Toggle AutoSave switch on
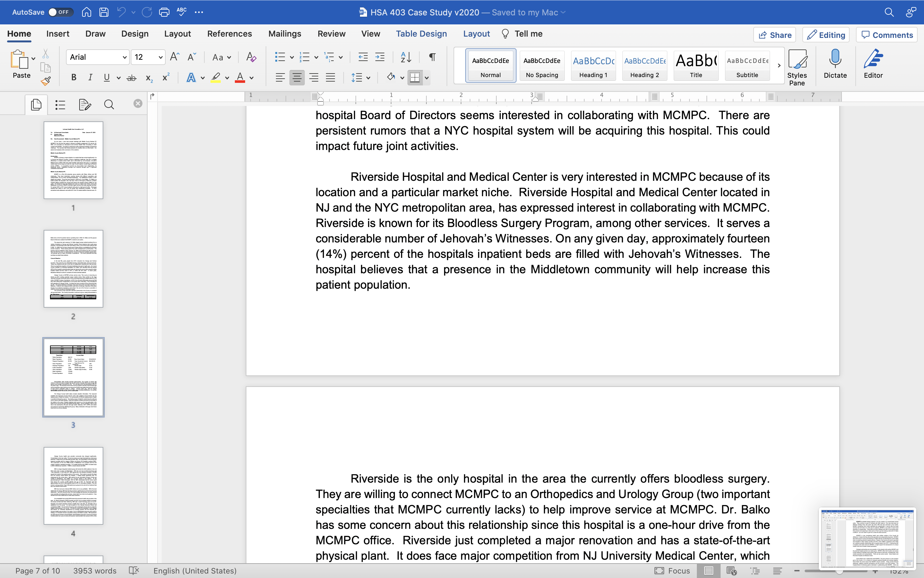 tap(60, 12)
